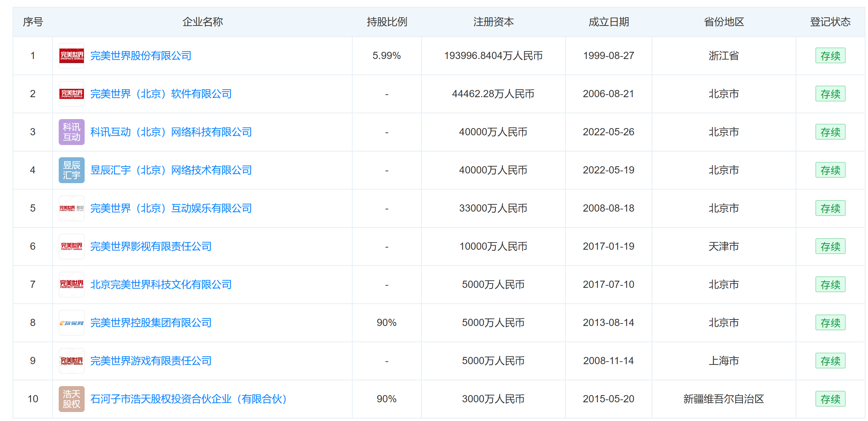Click the 昱辰汇宇 blue logo icon
Image resolution: width=868 pixels, height=421 pixels.
(x=72, y=170)
